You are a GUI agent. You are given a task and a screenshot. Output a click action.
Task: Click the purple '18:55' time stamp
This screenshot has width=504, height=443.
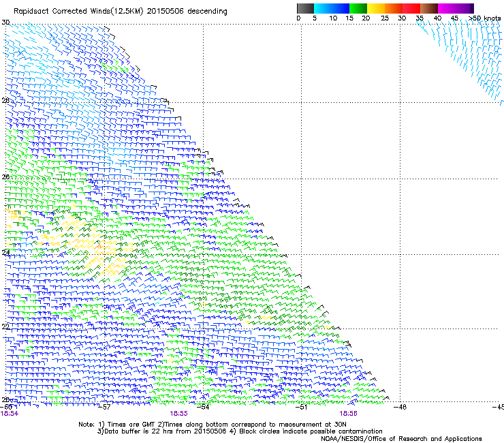(178, 414)
